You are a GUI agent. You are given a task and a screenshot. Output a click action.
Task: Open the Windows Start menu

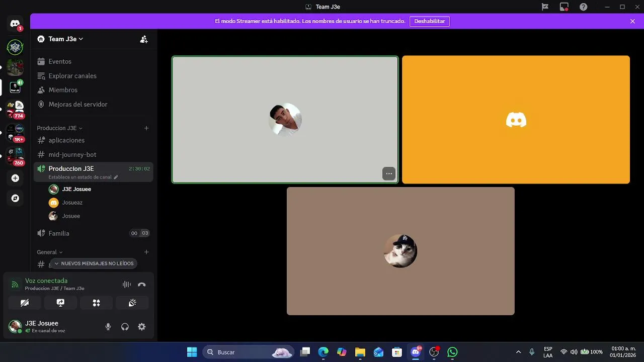192,352
